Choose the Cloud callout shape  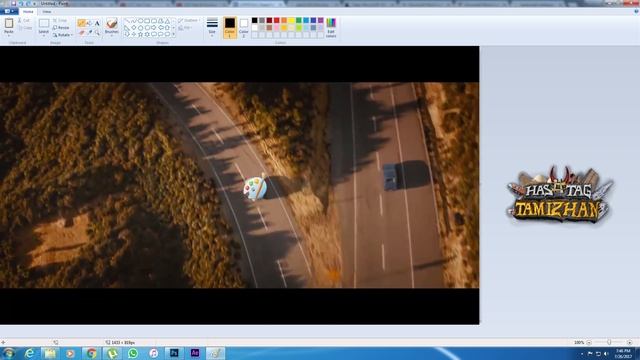point(167,34)
